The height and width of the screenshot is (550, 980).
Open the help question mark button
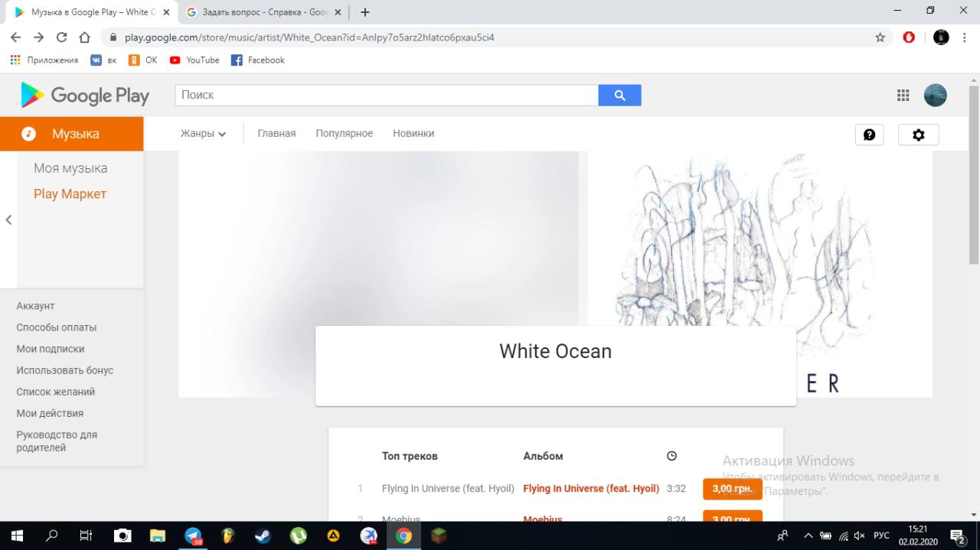pyautogui.click(x=869, y=135)
